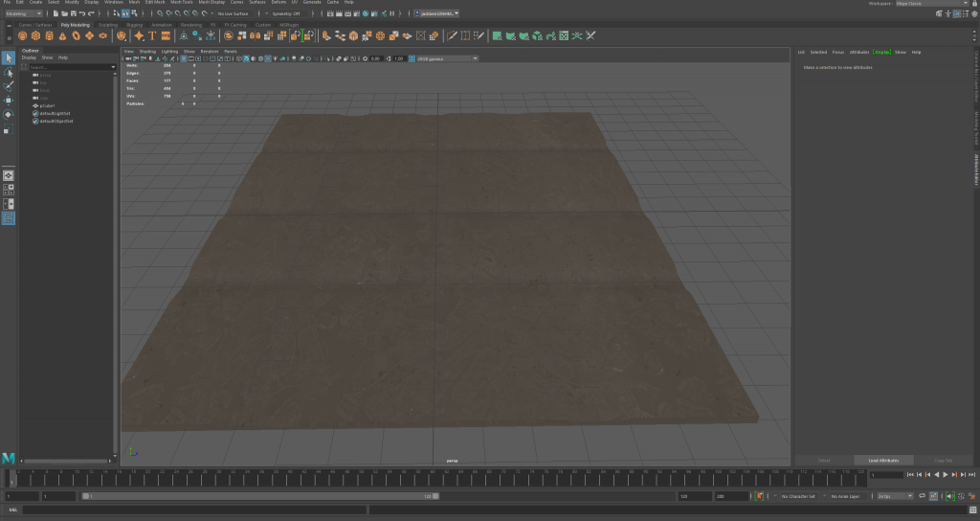Expand the sRGB gamma view transform dropdown
980x521 pixels.
[443, 58]
